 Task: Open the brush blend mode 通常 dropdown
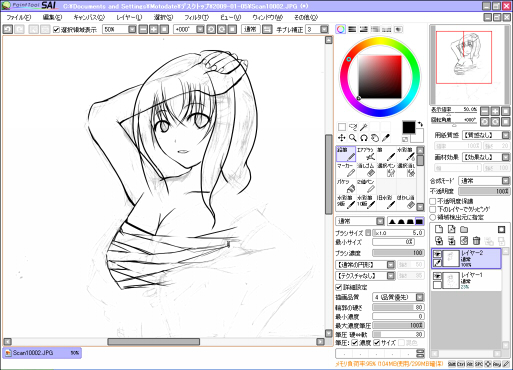point(380,221)
